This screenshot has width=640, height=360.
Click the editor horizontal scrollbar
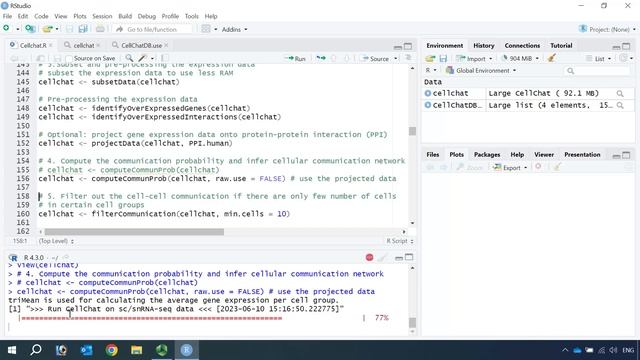point(134,232)
